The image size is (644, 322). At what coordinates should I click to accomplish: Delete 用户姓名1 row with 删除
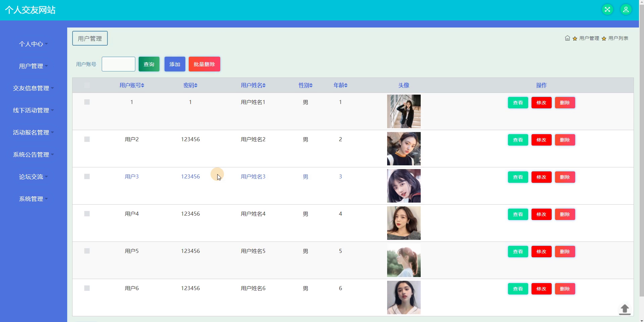565,103
